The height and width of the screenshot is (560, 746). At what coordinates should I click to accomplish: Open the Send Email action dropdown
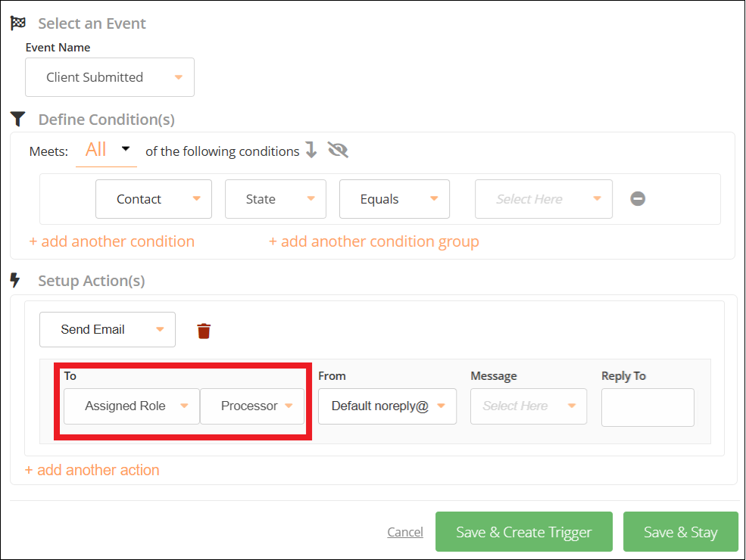tap(108, 329)
